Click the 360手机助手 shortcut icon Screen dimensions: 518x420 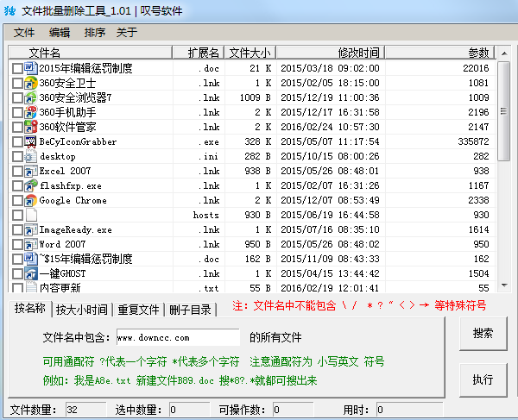[x=31, y=112]
